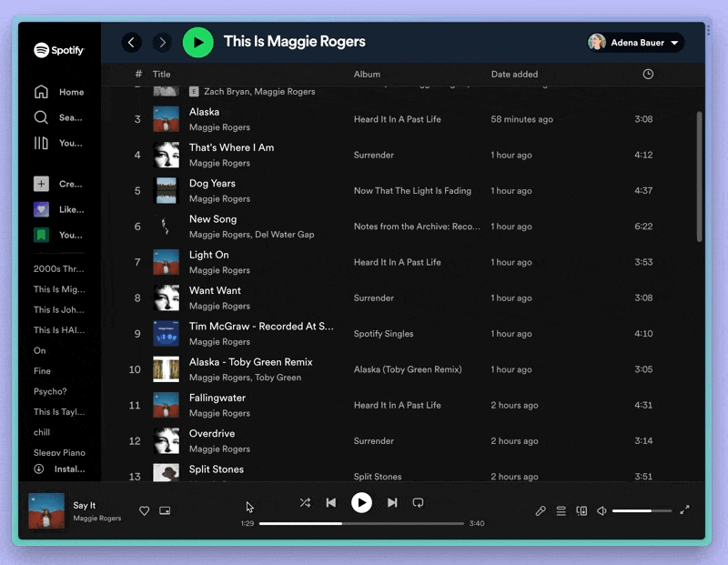The height and width of the screenshot is (565, 728).
Task: Open Your Library icon in sidebar
Action: pos(41,143)
